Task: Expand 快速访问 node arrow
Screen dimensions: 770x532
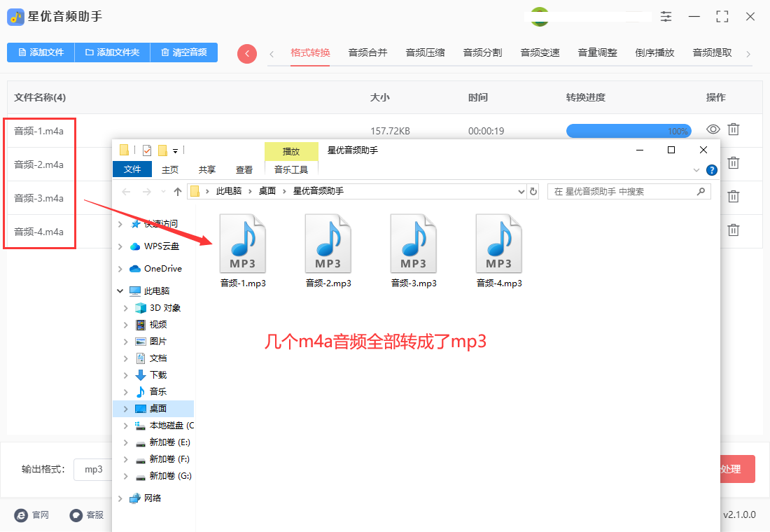Action: click(120, 224)
